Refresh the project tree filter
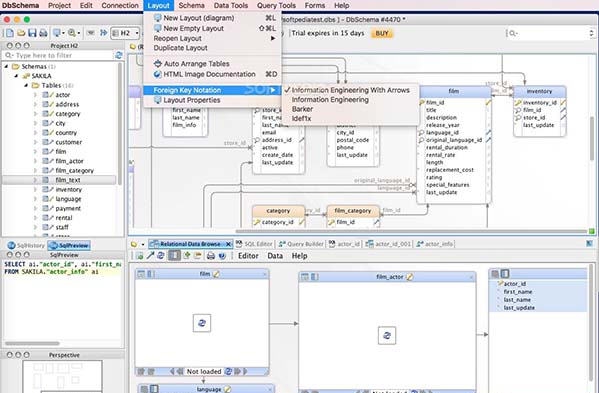This screenshot has height=393, width=599. pyautogui.click(x=119, y=55)
